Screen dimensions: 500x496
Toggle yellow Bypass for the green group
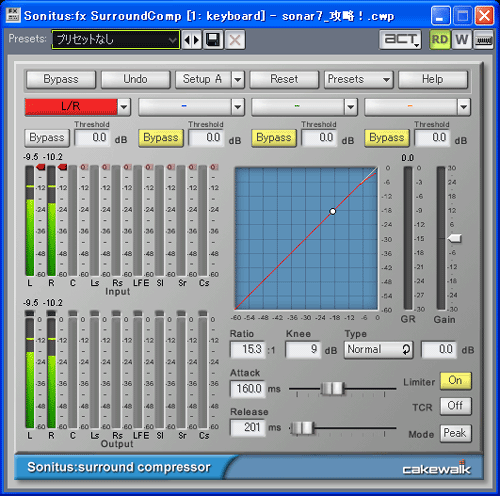(x=274, y=138)
